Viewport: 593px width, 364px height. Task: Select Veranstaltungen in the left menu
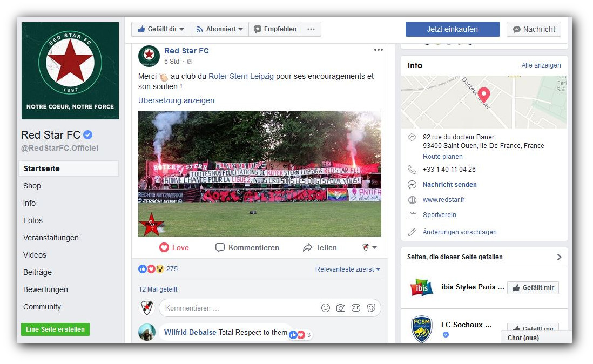[51, 238]
